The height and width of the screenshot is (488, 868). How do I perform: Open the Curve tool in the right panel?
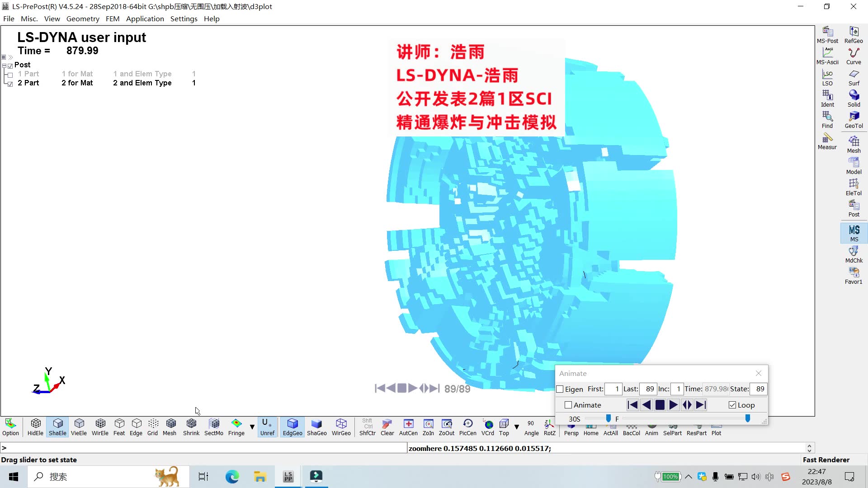(853, 56)
